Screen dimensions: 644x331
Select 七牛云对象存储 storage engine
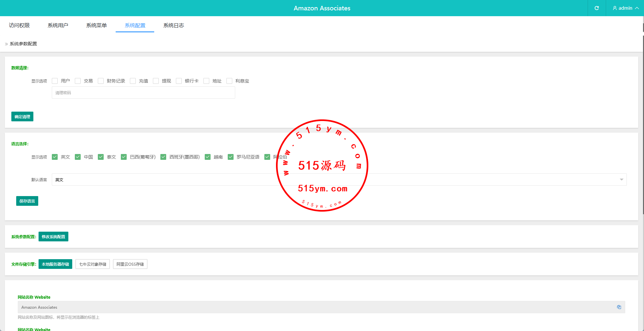tap(93, 264)
